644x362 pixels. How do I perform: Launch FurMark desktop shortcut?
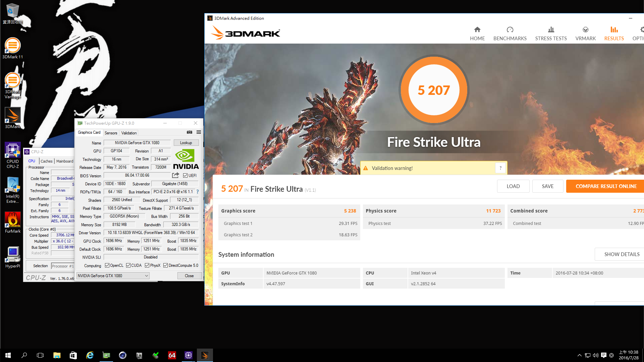(12, 222)
